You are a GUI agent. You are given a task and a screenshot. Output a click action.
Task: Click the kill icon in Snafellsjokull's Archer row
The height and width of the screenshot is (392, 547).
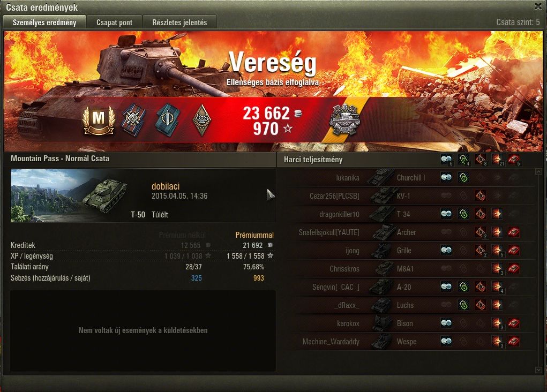(513, 232)
